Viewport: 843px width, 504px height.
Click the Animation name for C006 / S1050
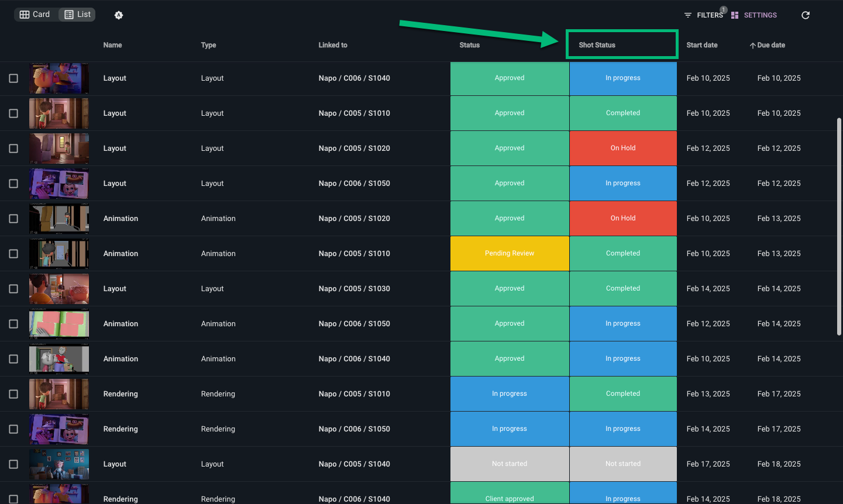121,324
